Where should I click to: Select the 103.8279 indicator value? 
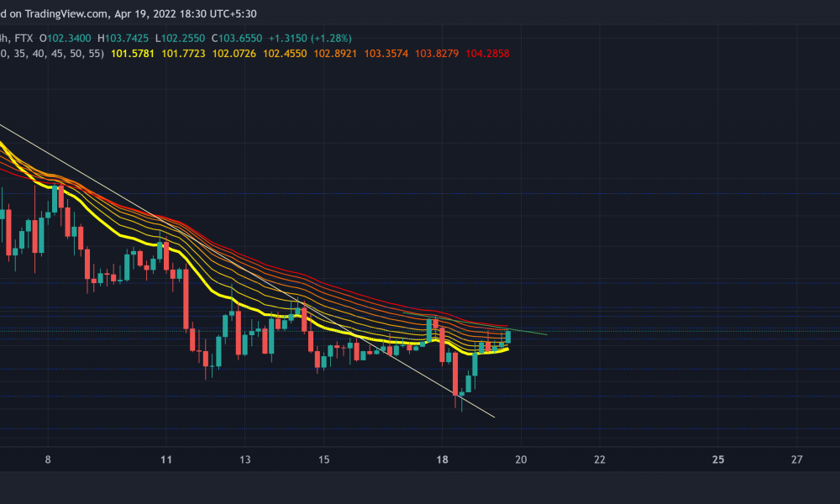tap(437, 54)
